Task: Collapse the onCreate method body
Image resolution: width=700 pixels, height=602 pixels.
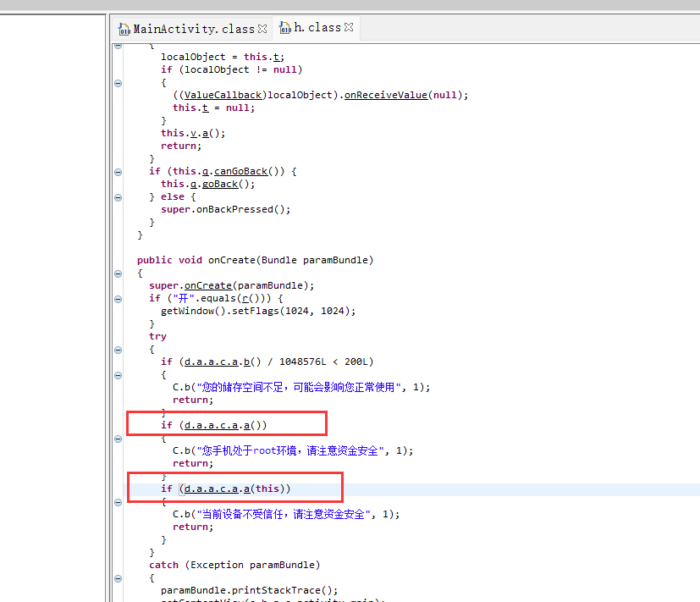Action: click(119, 273)
